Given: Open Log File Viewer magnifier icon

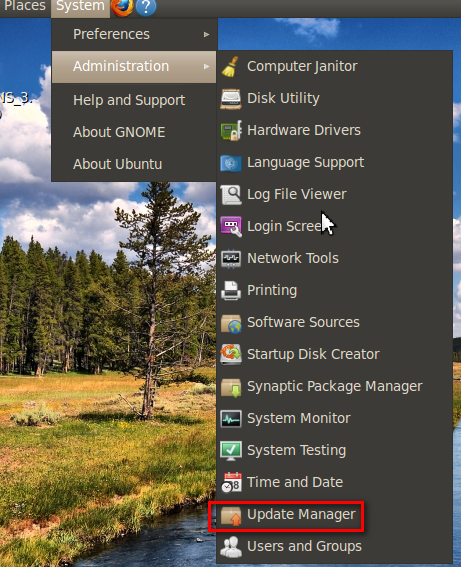Looking at the screenshot, I should [231, 195].
